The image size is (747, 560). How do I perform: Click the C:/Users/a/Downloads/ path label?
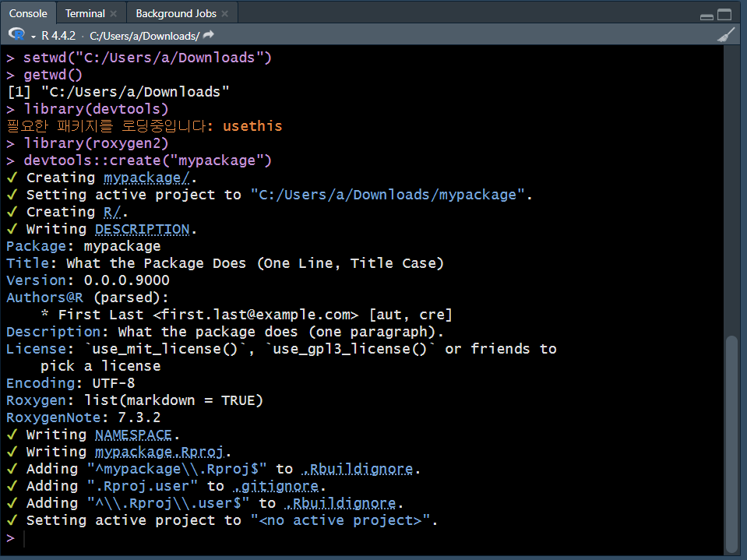144,36
